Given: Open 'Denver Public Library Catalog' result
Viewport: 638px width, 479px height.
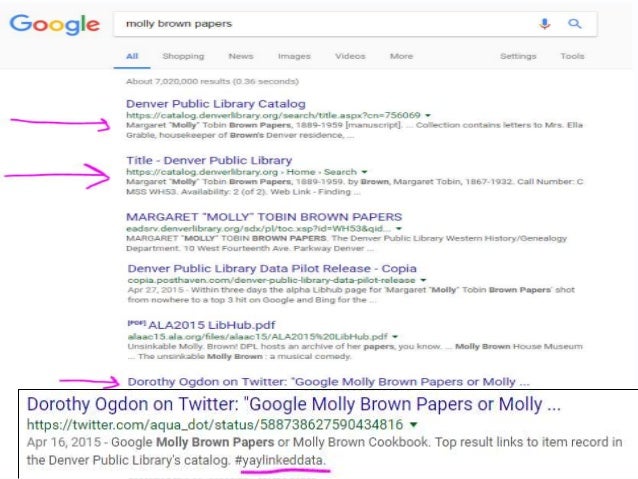Looking at the screenshot, I should pos(216,104).
